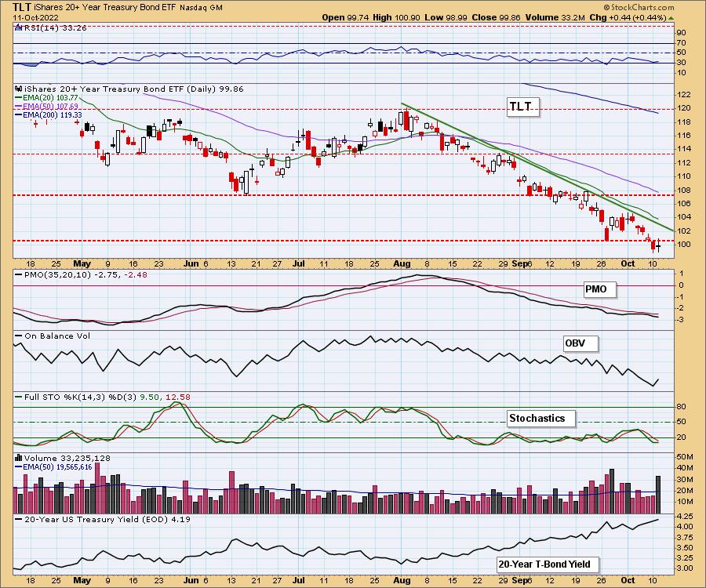Image resolution: width=706 pixels, height=588 pixels.
Task: Click the 120 price level on right axis
Action: pos(684,108)
